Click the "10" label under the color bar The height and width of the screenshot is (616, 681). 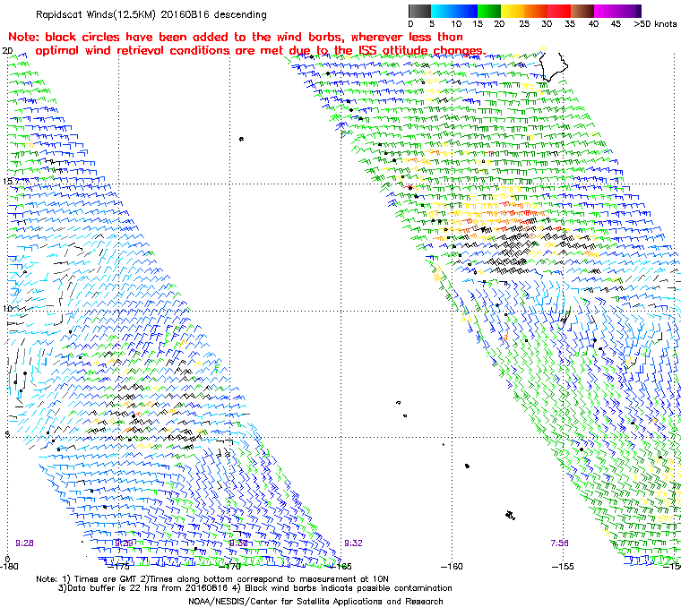coord(456,24)
